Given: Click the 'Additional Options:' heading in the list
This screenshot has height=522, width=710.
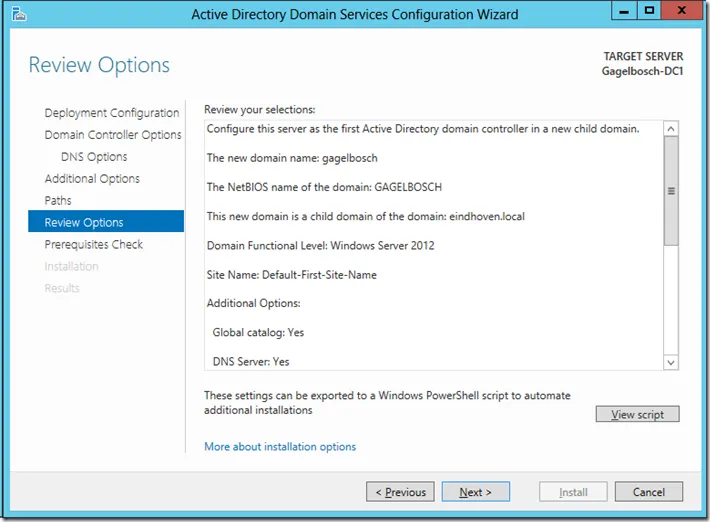Looking at the screenshot, I should pos(253,303).
